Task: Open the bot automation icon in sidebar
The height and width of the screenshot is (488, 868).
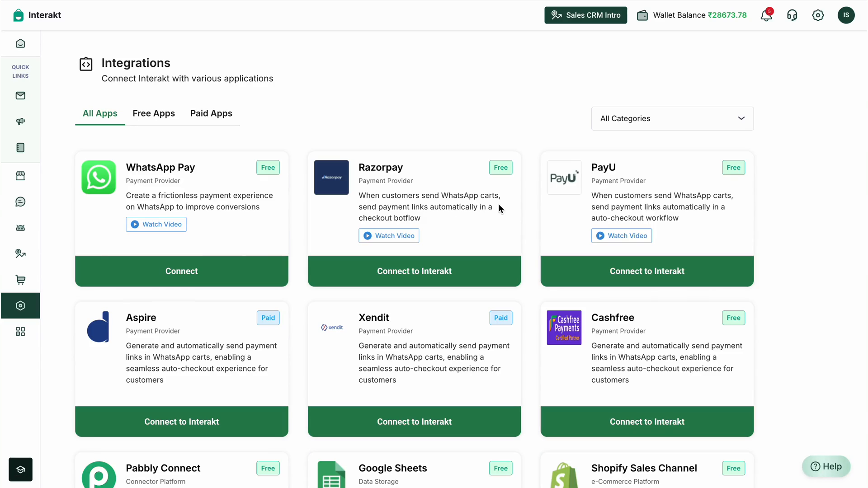Action: (20, 228)
